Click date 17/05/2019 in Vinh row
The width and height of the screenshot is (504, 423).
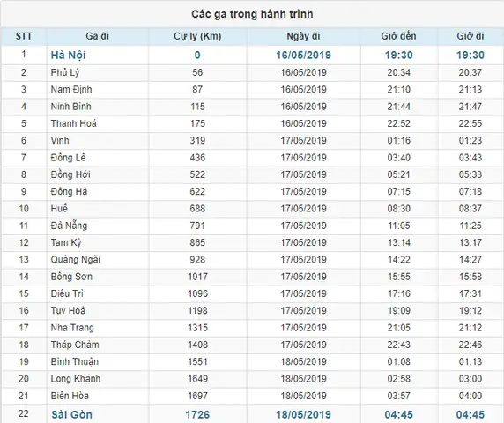coord(303,140)
